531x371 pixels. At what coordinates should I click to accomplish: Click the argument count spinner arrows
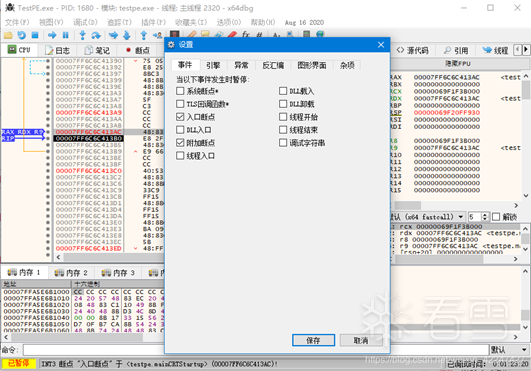(x=485, y=217)
